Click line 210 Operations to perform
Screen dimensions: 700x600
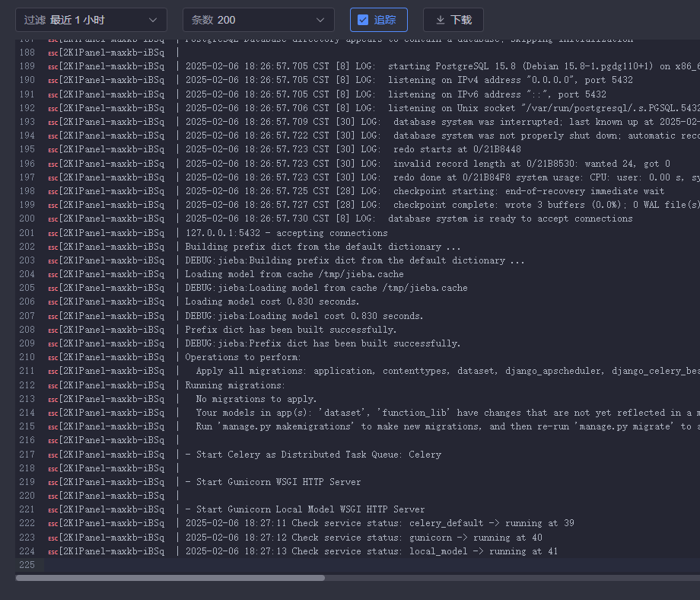click(x=243, y=357)
